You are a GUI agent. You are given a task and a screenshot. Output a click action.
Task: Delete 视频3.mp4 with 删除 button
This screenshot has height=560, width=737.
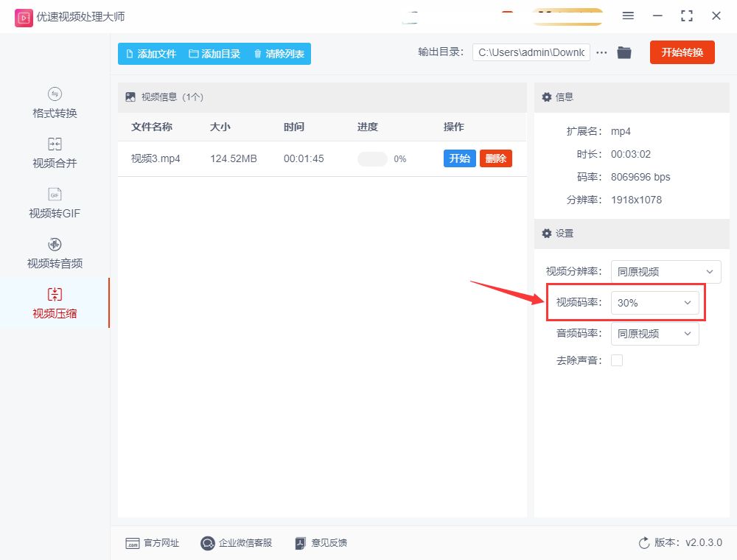pyautogui.click(x=495, y=158)
